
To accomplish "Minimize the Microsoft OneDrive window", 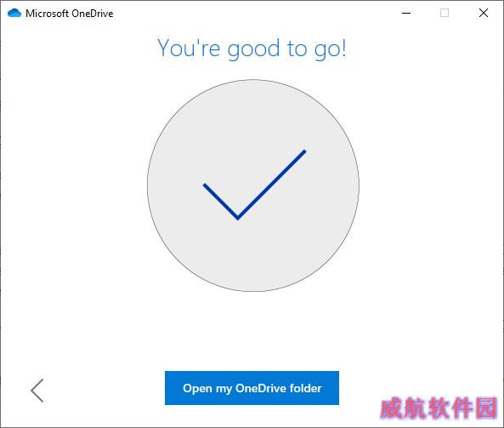I will pyautogui.click(x=406, y=14).
